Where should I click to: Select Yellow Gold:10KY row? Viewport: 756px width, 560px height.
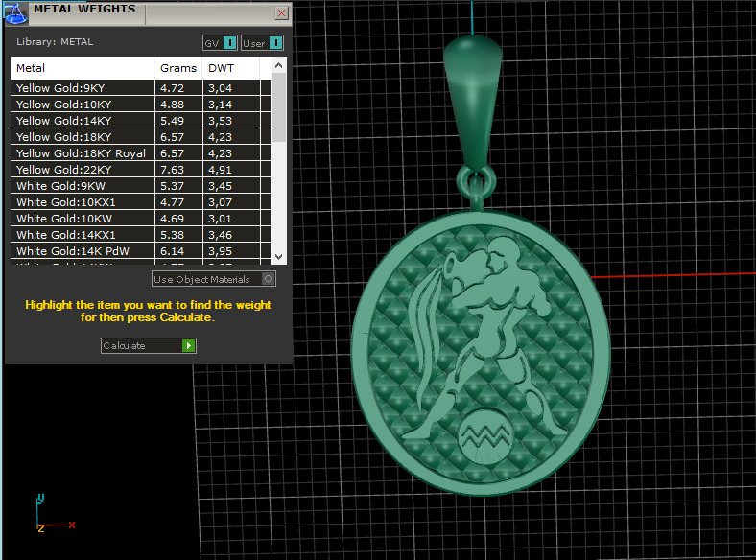[x=140, y=105]
